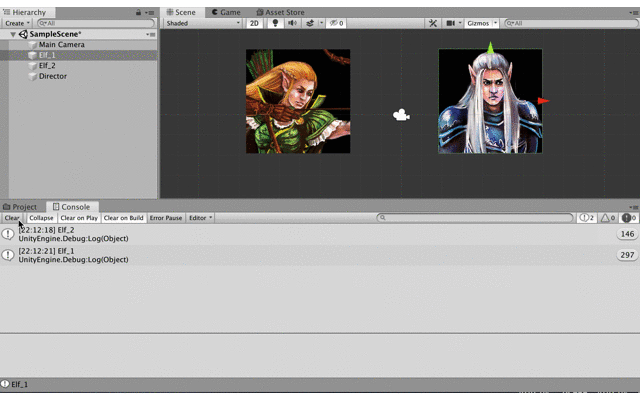
Task: Toggle Collapse in the Console
Action: pyautogui.click(x=41, y=218)
